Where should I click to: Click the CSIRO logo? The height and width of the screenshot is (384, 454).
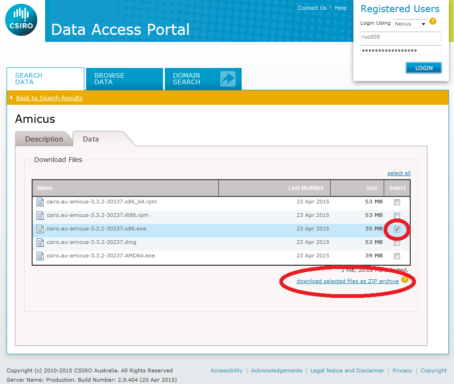[21, 20]
